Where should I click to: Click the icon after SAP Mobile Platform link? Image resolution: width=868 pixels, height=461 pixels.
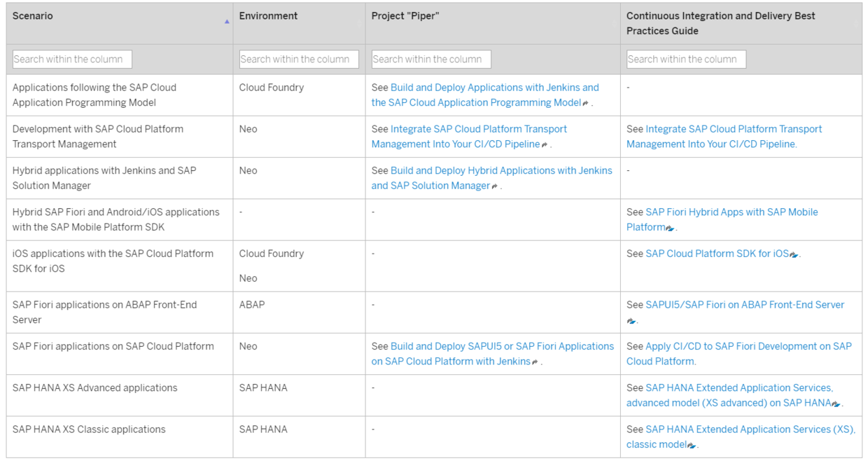(x=670, y=228)
